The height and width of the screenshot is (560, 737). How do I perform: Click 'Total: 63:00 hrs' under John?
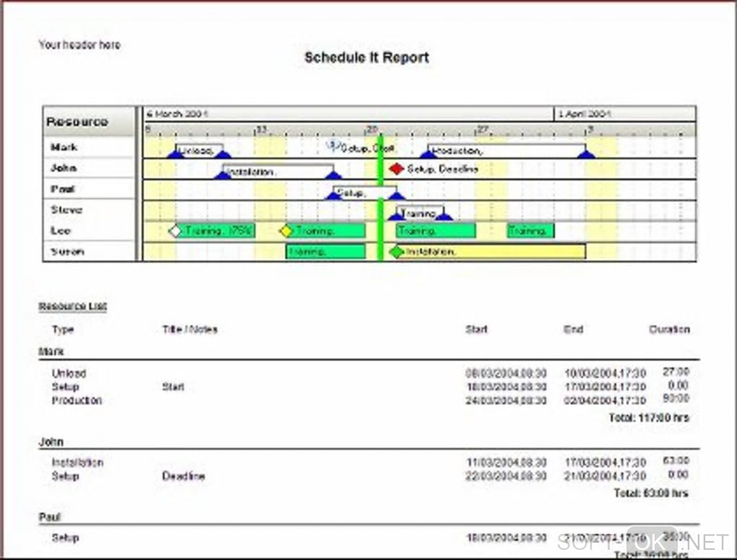(x=652, y=494)
